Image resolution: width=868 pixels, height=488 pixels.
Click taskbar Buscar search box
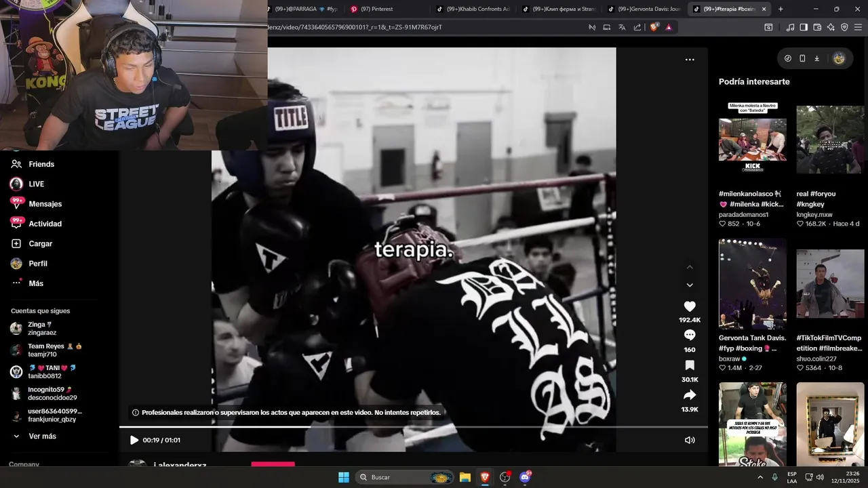(x=404, y=477)
